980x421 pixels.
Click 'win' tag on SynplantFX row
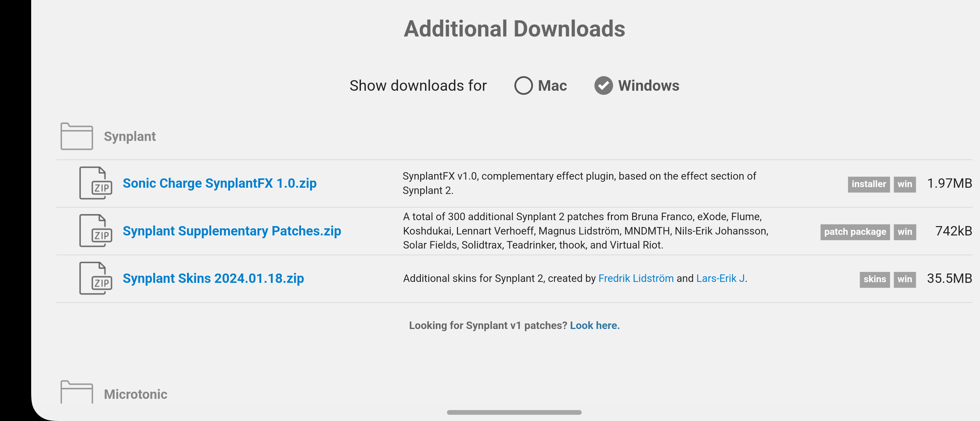(905, 184)
